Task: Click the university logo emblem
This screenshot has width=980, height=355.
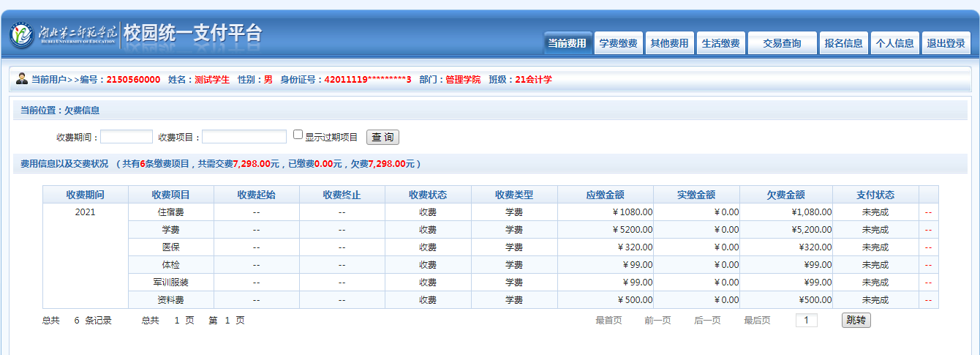Action: 22,34
